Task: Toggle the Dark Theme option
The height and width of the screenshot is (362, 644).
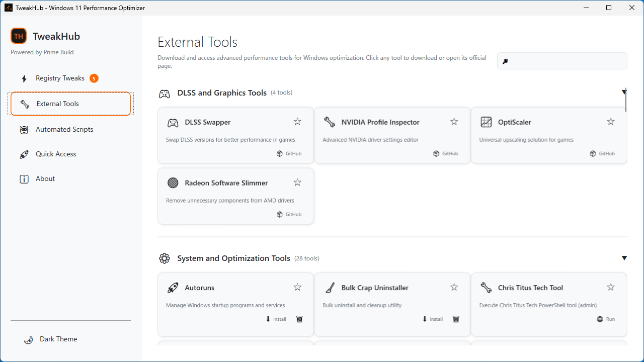Action: (x=51, y=339)
